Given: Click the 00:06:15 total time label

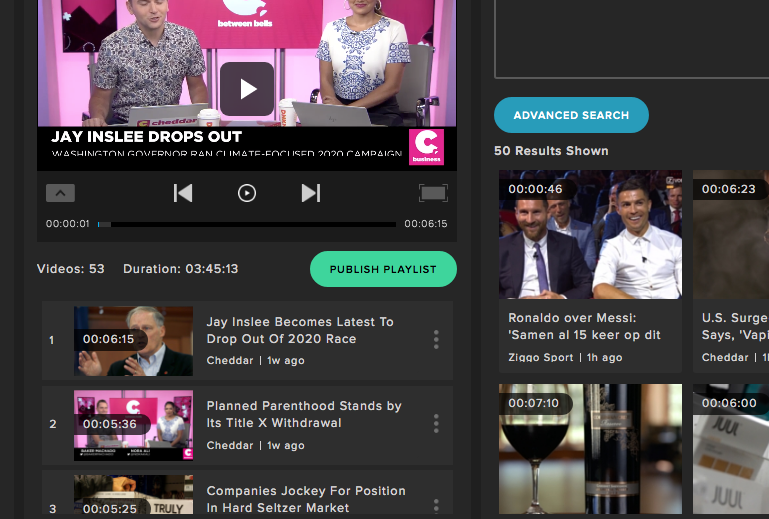Looking at the screenshot, I should (426, 224).
